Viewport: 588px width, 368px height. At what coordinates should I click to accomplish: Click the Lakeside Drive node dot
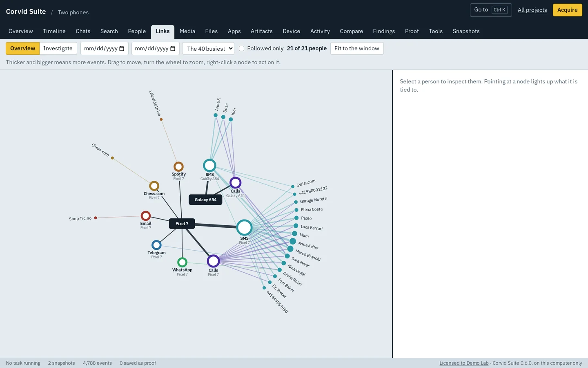point(161,119)
